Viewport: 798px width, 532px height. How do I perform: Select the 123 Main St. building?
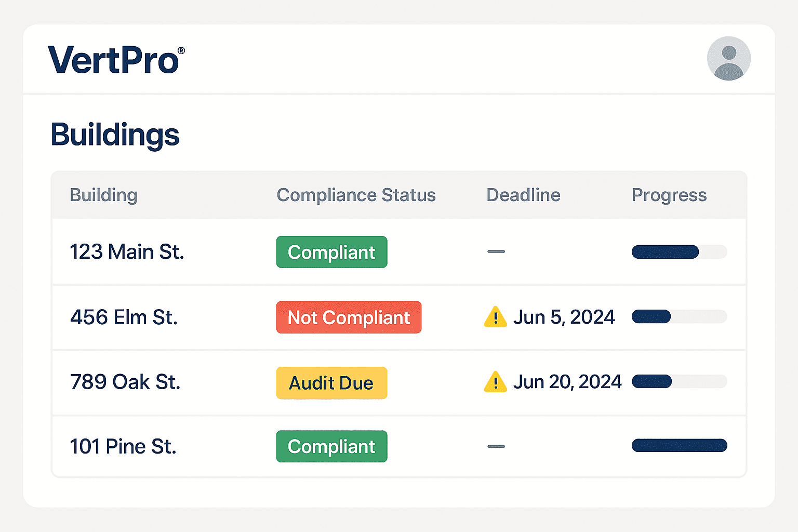[127, 252]
